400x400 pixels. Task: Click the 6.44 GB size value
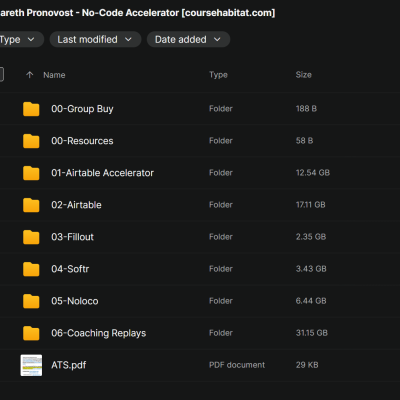click(x=311, y=301)
